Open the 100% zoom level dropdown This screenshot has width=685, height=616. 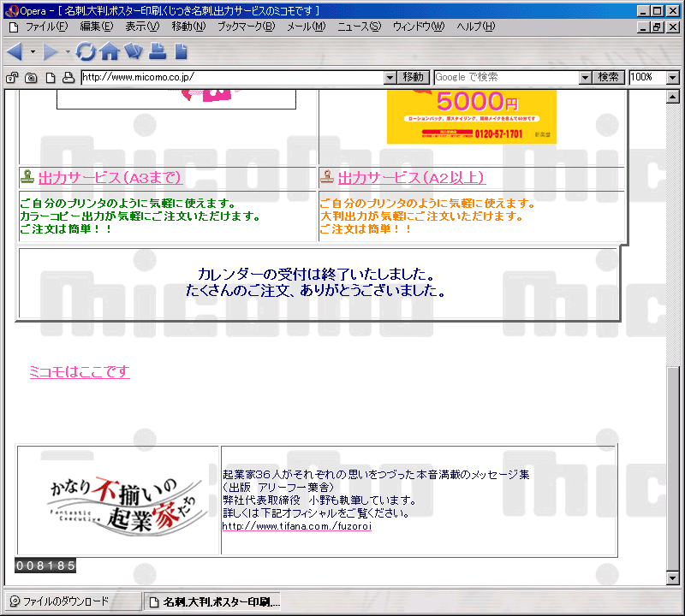(673, 78)
